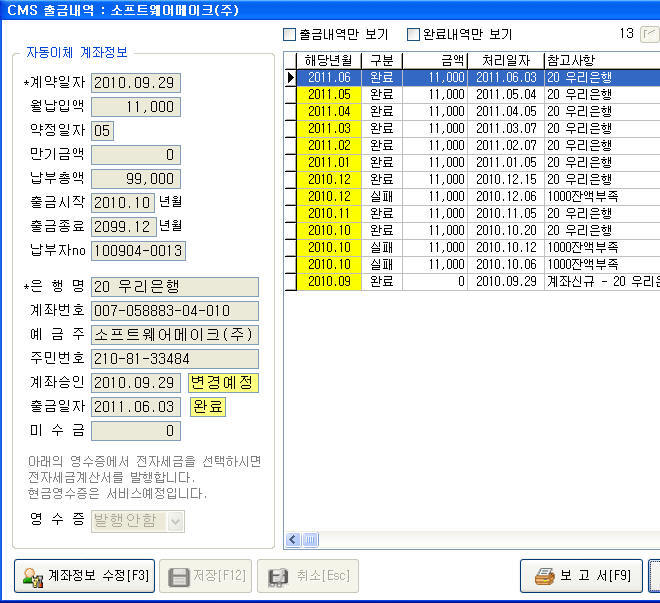
Task: Click the 계좌정보 수정[F3] button
Action: click(x=85, y=576)
